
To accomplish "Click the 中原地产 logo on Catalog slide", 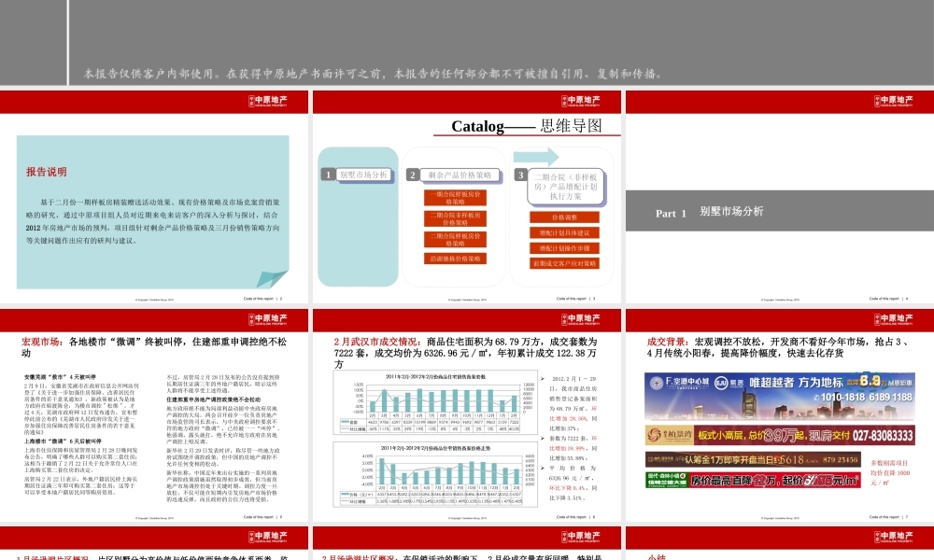I will coord(581,101).
